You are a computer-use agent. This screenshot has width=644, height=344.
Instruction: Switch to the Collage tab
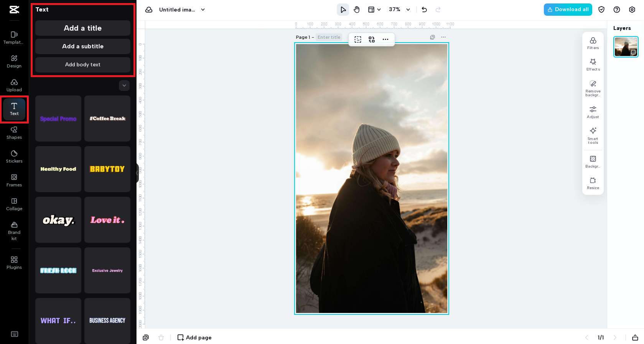(x=14, y=204)
